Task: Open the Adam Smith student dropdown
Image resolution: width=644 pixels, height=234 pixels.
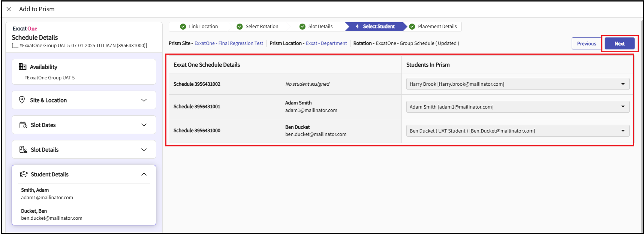Action: point(623,107)
